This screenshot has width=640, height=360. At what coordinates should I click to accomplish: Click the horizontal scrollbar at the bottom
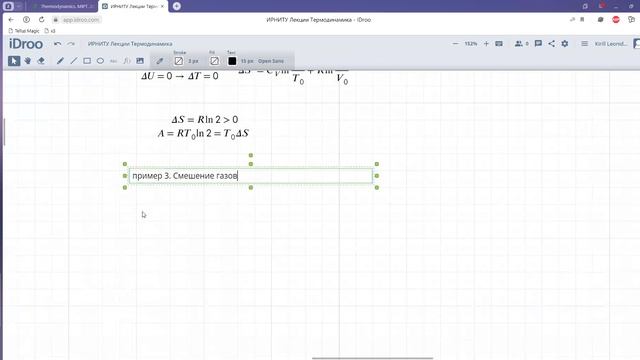click(372, 358)
